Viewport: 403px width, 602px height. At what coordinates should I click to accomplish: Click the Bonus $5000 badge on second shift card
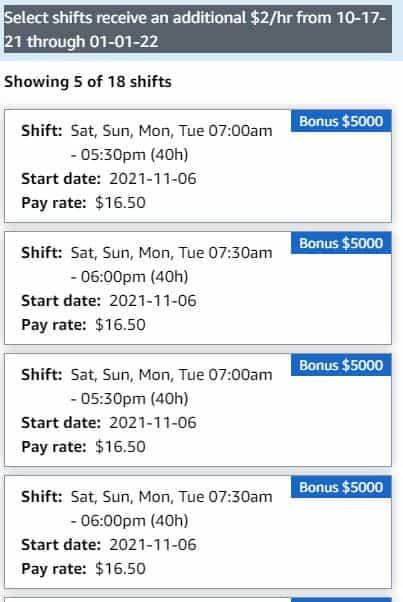point(341,243)
